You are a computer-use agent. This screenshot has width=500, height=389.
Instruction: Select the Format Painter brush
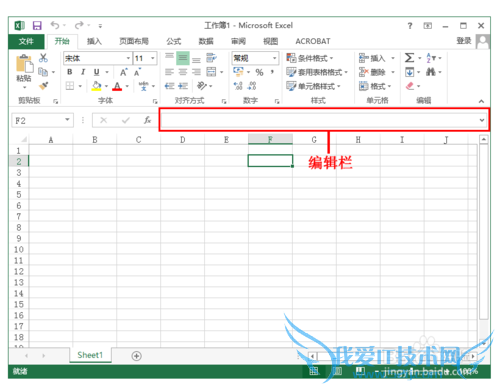(43, 86)
